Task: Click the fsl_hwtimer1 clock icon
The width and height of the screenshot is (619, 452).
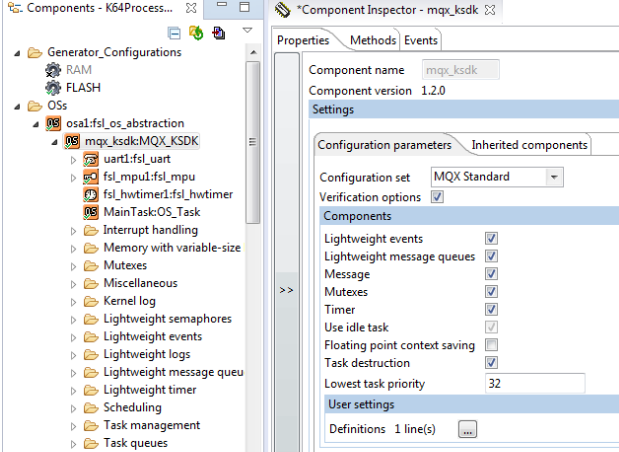Action: [x=90, y=195]
